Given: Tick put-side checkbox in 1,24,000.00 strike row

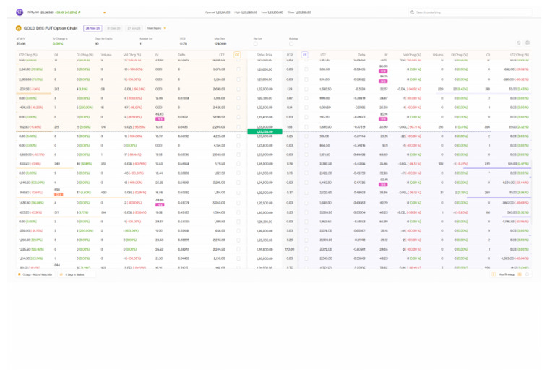Looking at the screenshot, I should point(306,164).
